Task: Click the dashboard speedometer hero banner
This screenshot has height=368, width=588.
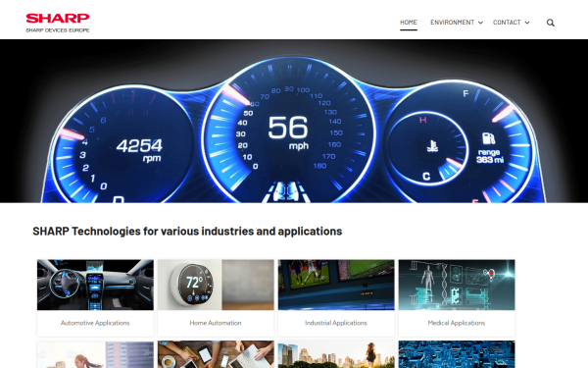Action: [x=294, y=121]
